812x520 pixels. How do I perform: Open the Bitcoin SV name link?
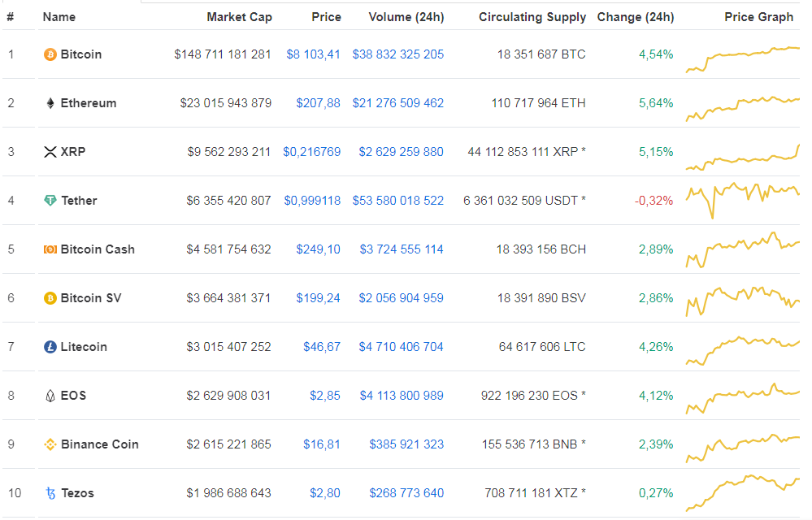(x=91, y=298)
